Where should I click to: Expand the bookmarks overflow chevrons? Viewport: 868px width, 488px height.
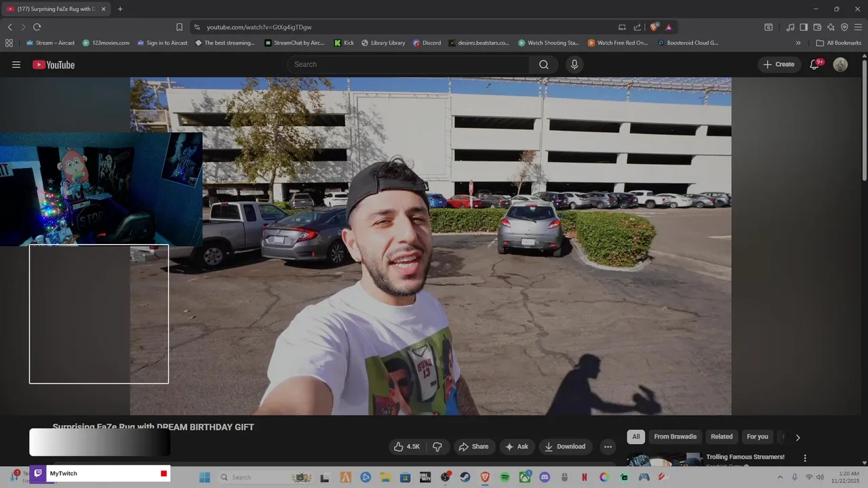(798, 43)
